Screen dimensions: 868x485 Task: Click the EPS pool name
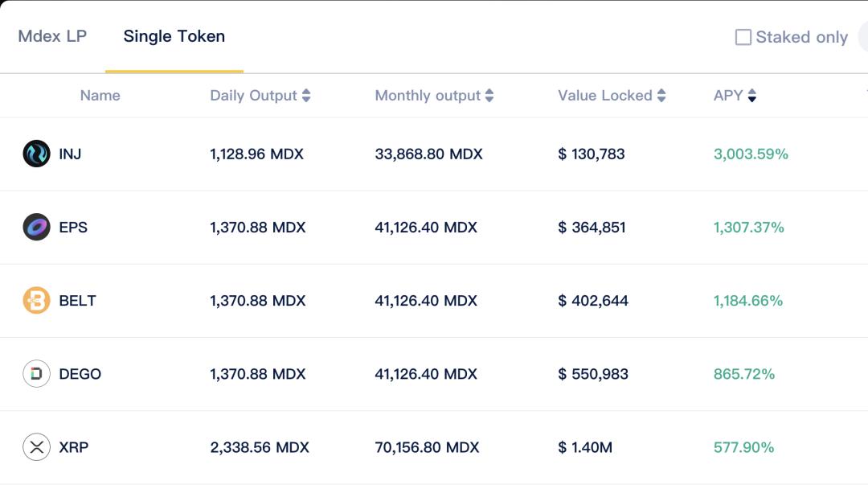tap(73, 228)
